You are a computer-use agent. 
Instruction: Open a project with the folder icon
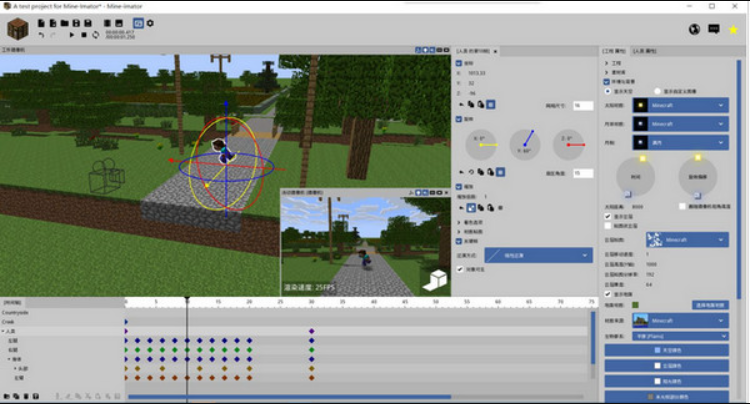pyautogui.click(x=64, y=22)
